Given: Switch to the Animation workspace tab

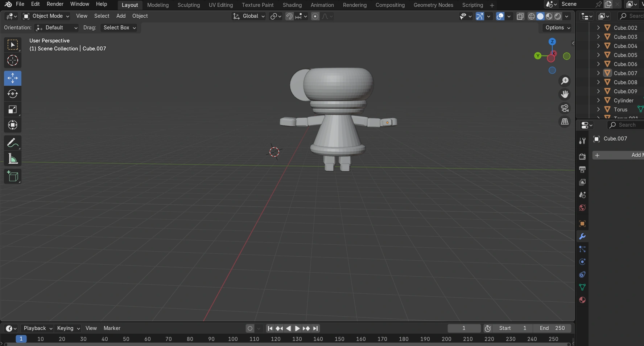Looking at the screenshot, I should [x=322, y=5].
